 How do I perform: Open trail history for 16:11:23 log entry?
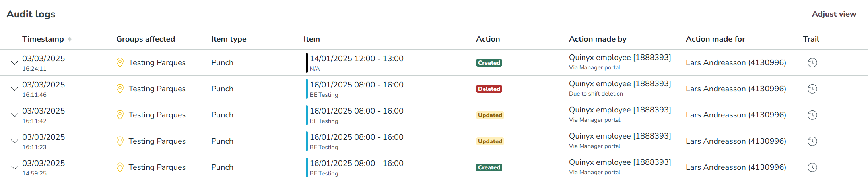812,141
